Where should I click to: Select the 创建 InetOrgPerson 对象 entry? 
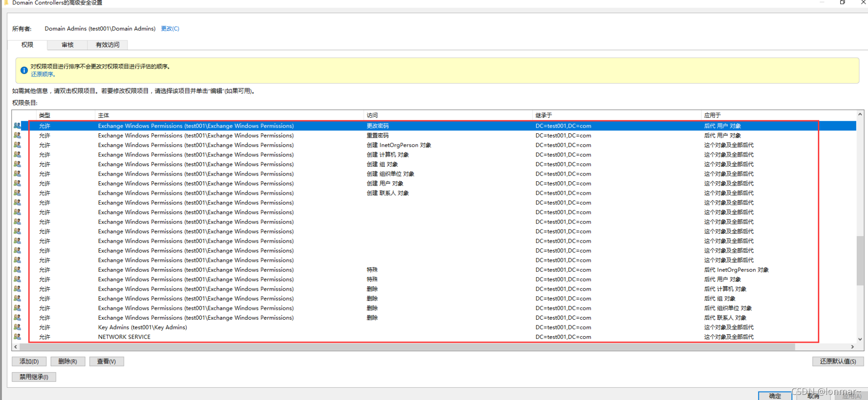click(399, 145)
